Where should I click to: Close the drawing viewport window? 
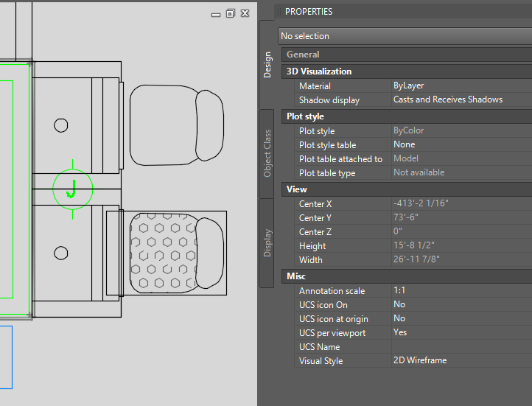point(245,13)
